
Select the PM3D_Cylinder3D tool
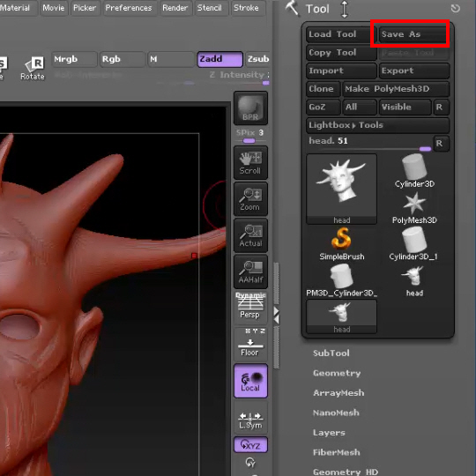pos(341,280)
